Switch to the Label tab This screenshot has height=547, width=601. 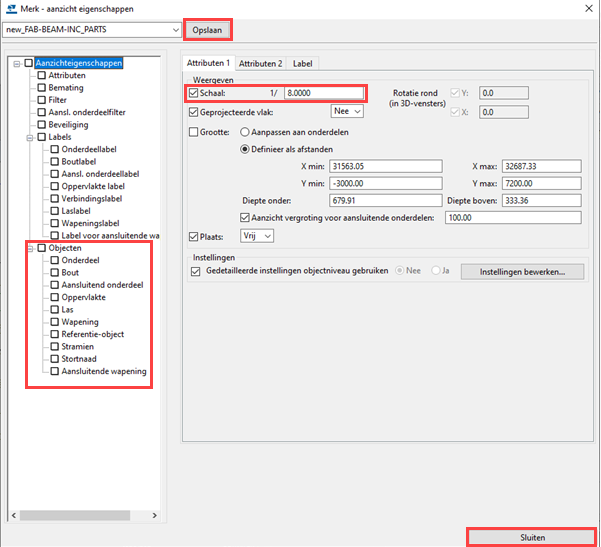[x=302, y=63]
